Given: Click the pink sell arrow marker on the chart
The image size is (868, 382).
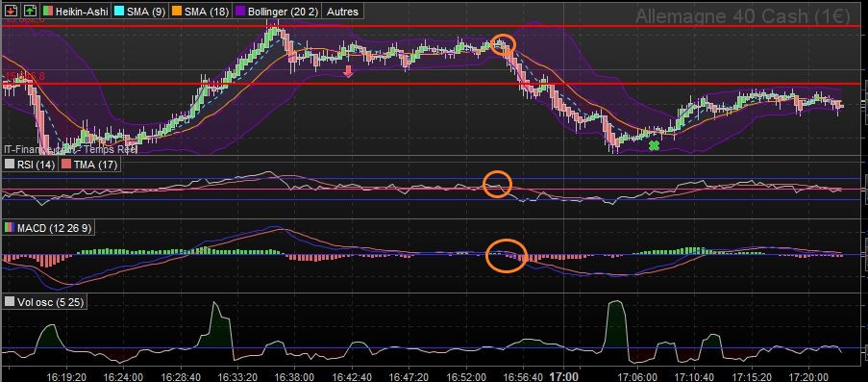Looking at the screenshot, I should 348,71.
